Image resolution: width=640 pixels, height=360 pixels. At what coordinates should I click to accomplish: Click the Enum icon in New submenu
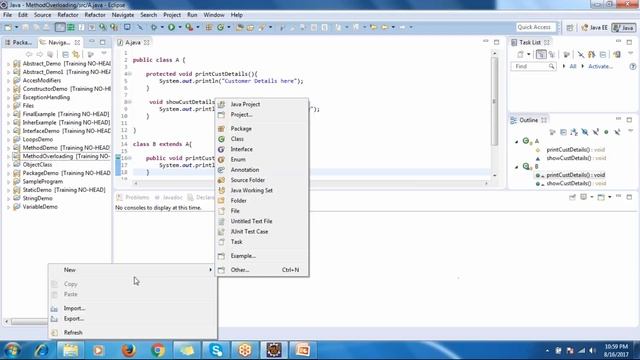pos(221,160)
